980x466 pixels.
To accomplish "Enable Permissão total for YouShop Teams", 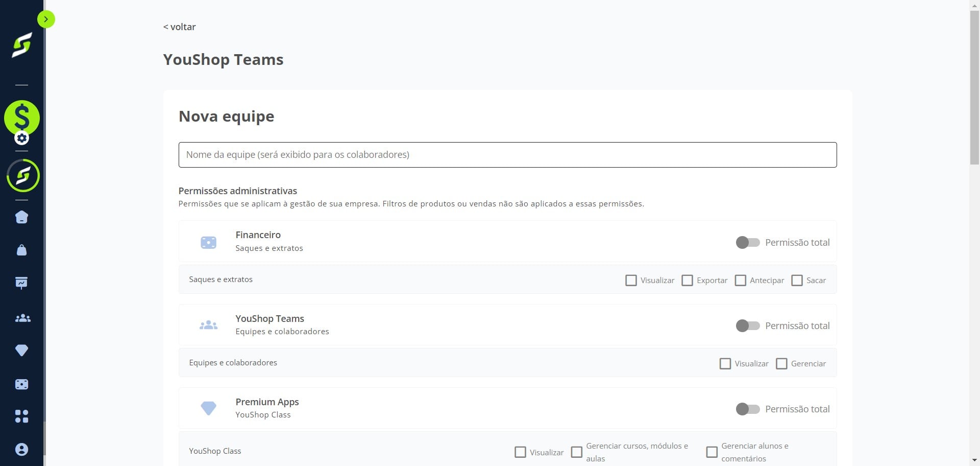I will tap(748, 326).
